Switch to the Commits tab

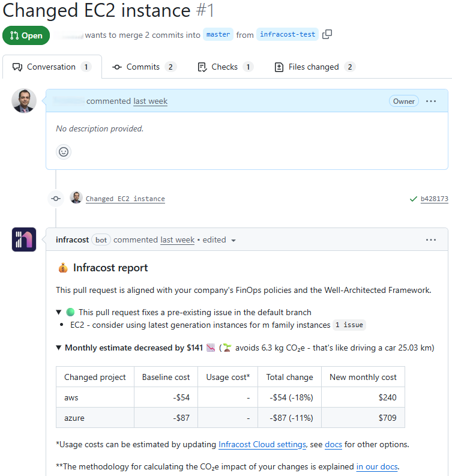point(144,67)
